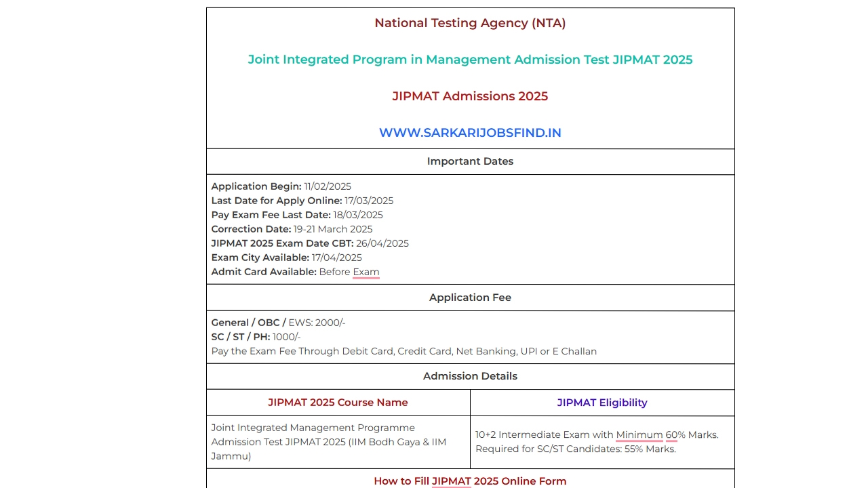The width and height of the screenshot is (868, 488).
Task: Click the JIPMAT link in the bottom heading
Action: coord(451,481)
